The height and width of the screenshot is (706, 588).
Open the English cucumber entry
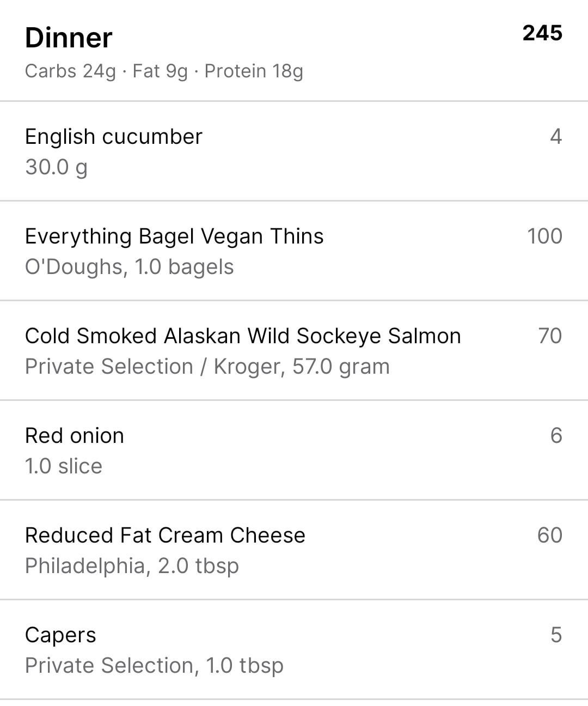pos(114,136)
